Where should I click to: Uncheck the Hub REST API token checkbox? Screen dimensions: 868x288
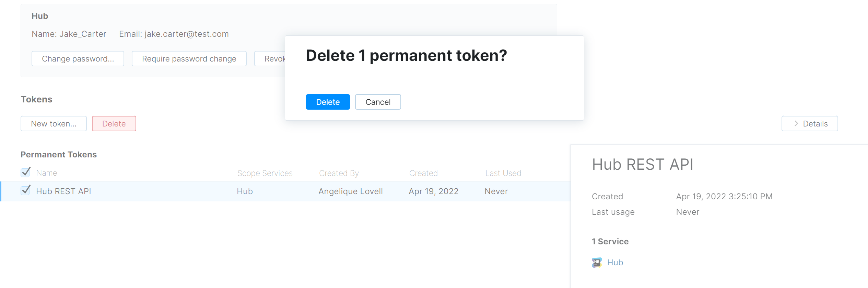coord(25,190)
